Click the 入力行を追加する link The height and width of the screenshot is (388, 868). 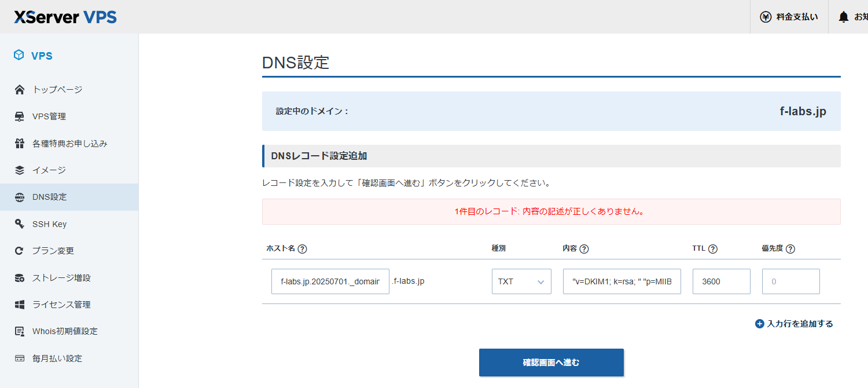800,324
